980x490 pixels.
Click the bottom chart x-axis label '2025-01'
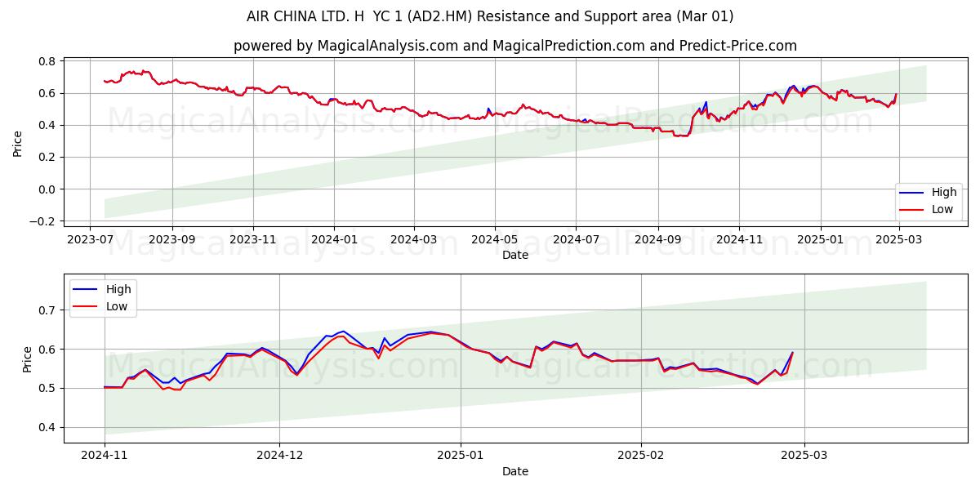(461, 457)
